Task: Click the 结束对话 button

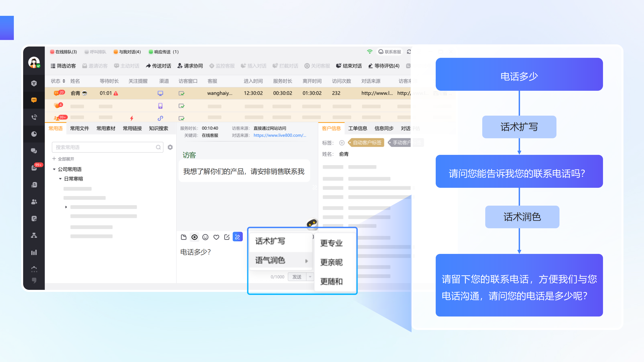Action: click(349, 66)
